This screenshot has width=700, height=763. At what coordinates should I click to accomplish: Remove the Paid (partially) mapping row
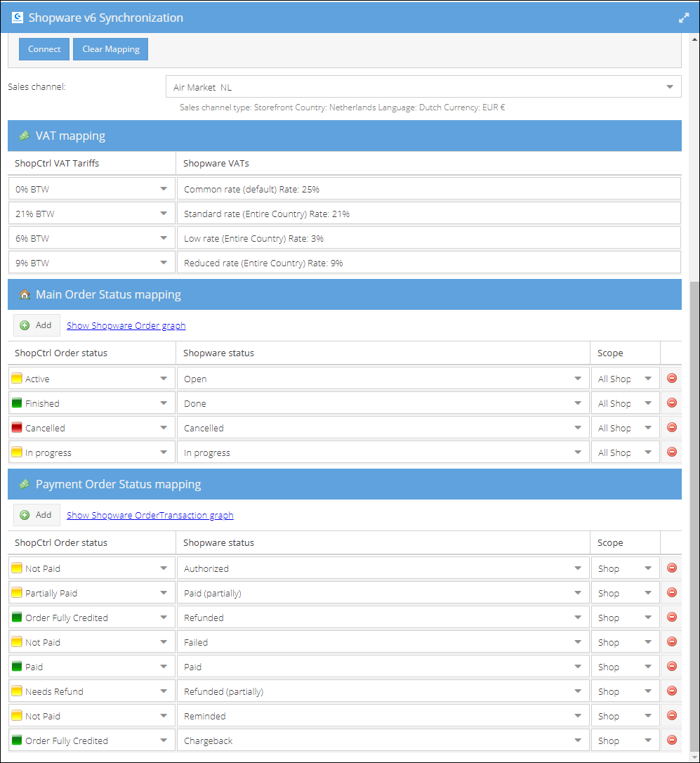671,593
